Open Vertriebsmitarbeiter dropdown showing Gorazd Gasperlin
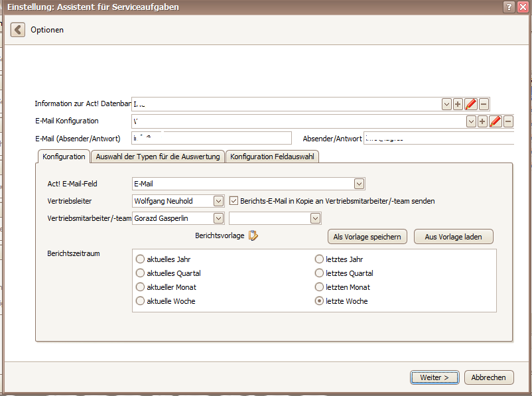Screen dimensions: 532x396 [x=218, y=218]
